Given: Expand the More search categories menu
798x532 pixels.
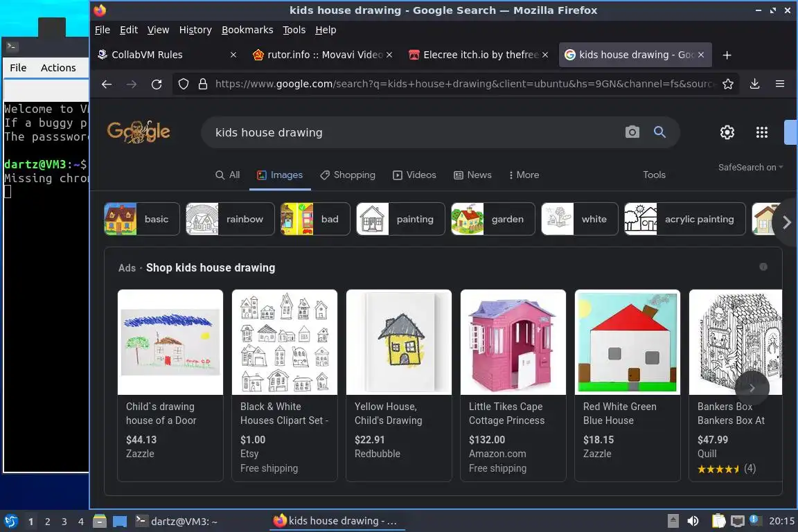Looking at the screenshot, I should coord(524,175).
